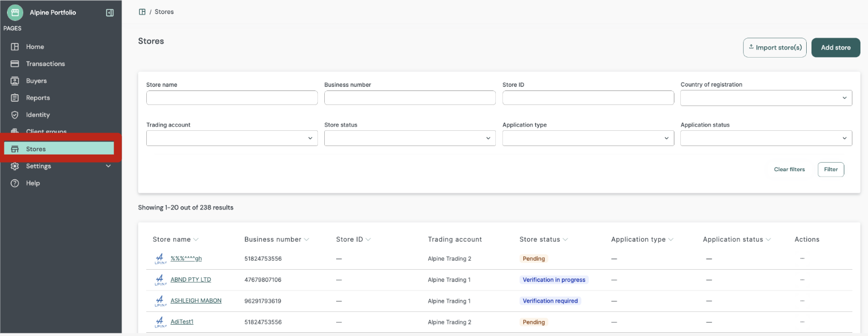Viewport: 868px width, 336px height.
Task: Click the Reports clipboard icon
Action: 15,98
